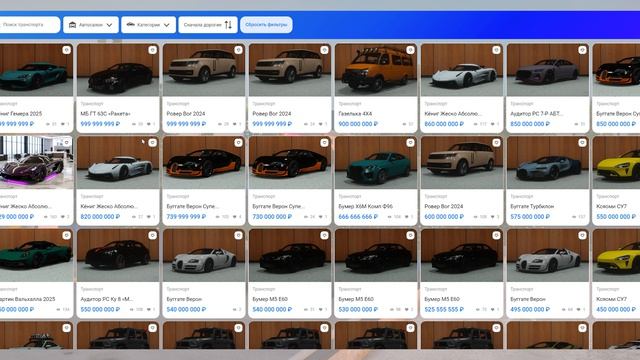The width and height of the screenshot is (640, 360).
Task: Favorite the Кёниг Гемера 2025 card
Action: pos(67,50)
